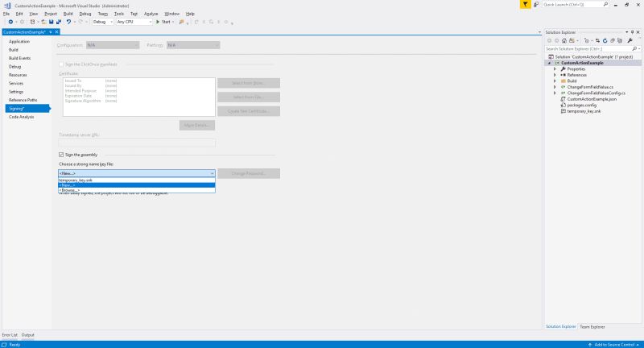Switch to the Code Analysis page

pyautogui.click(x=22, y=117)
